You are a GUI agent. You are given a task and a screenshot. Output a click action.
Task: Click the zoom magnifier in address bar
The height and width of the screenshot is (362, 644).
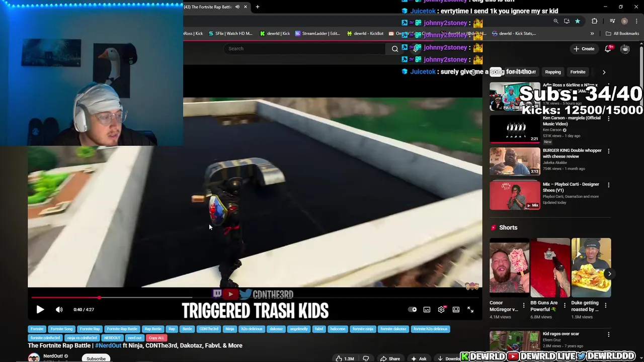[x=555, y=21]
